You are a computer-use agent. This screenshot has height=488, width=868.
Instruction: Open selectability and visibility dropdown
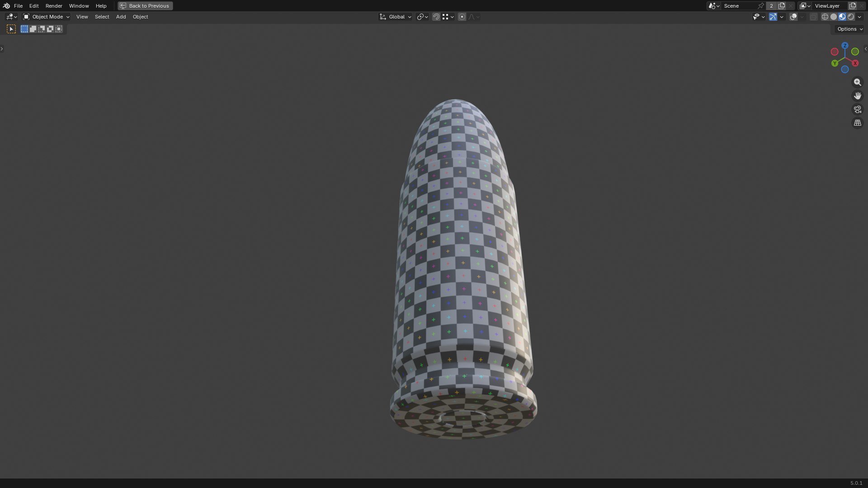759,17
